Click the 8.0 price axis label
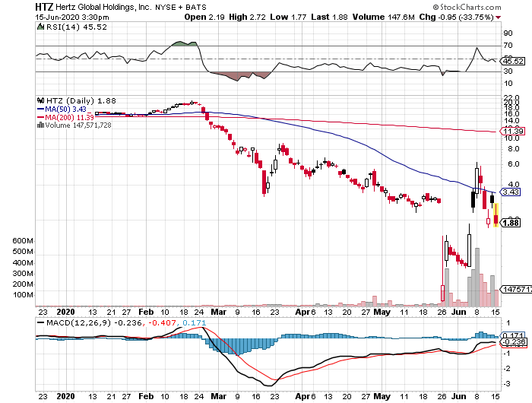 pos(514,149)
